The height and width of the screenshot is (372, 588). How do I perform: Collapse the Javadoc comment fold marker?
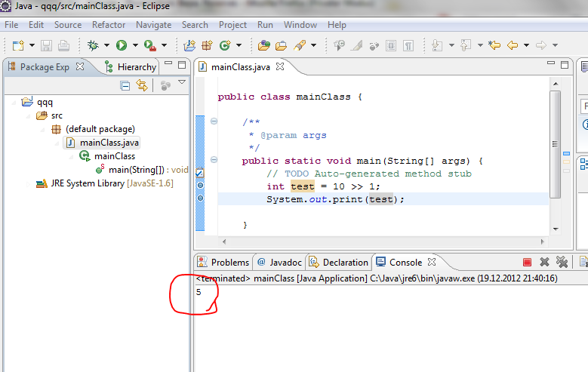click(214, 121)
